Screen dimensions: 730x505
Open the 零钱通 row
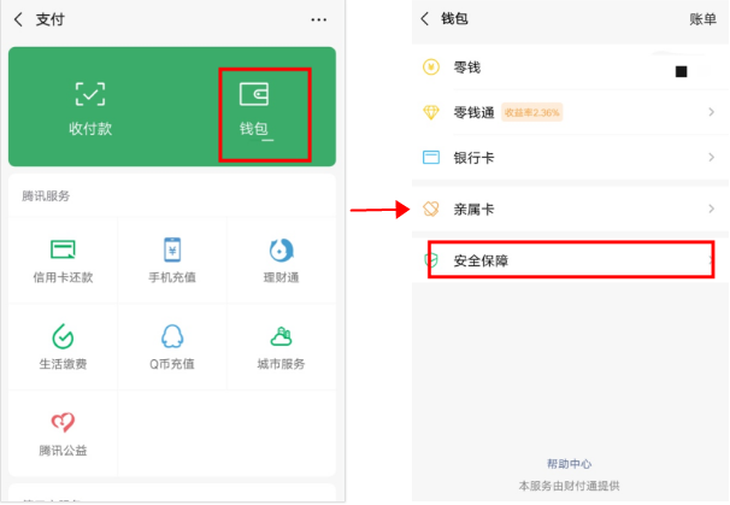570,112
